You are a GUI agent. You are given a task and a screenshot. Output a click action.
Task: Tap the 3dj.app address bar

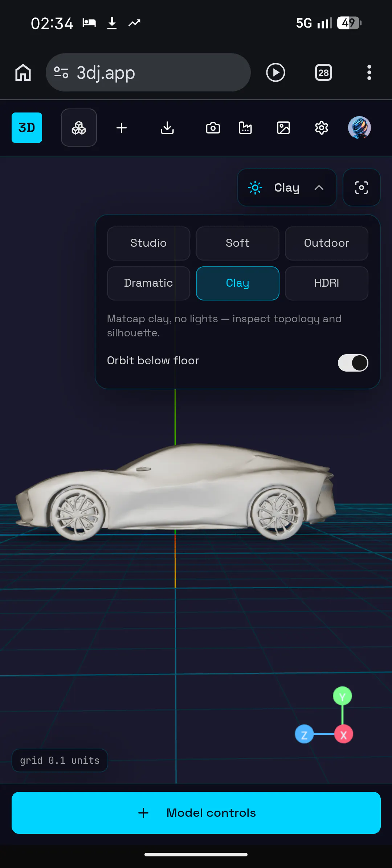pos(148,73)
